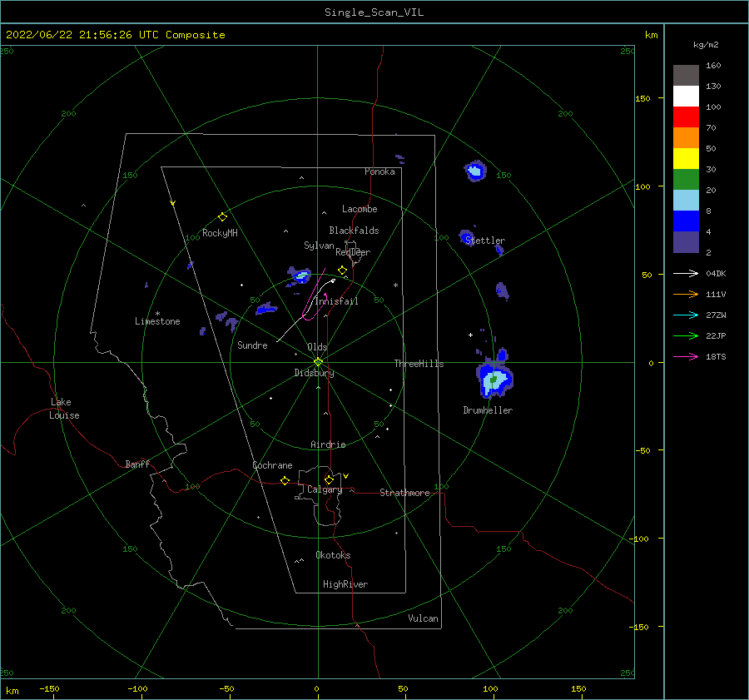The image size is (749, 700).
Task: Click the HighRiver town label
Action: 345,584
